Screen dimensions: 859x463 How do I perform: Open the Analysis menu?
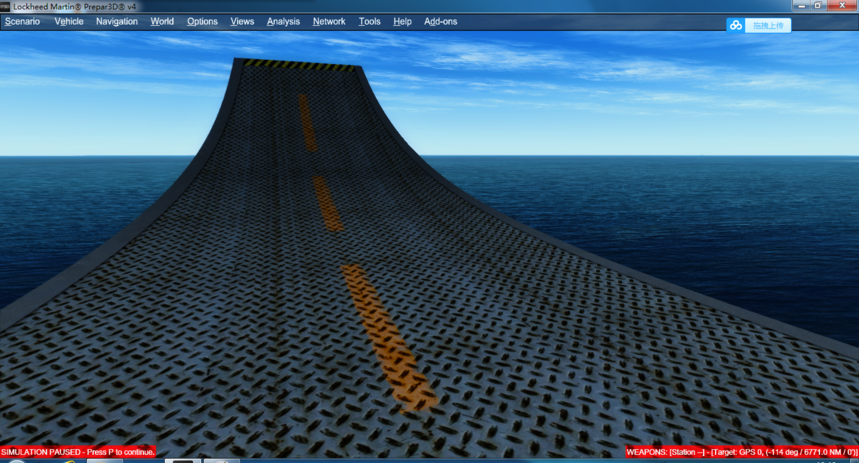click(x=283, y=21)
